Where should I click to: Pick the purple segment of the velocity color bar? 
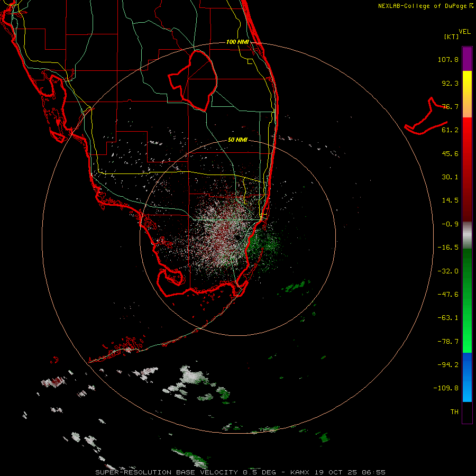[x=467, y=59]
